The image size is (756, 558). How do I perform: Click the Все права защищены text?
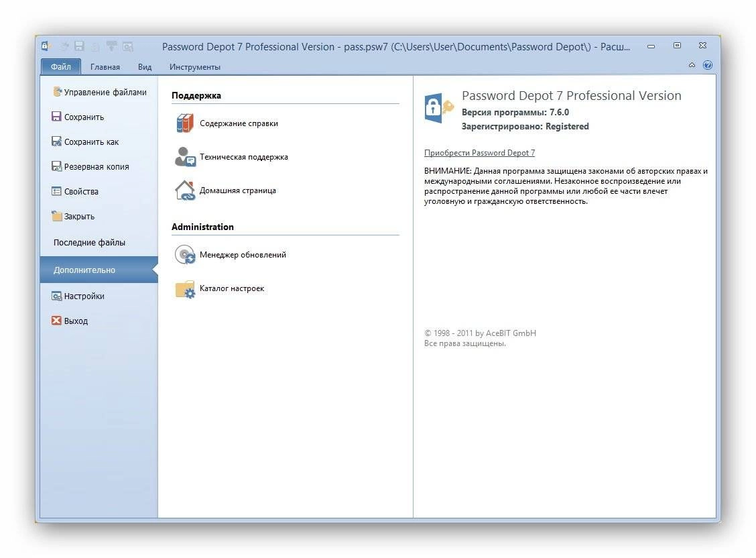pyautogui.click(x=464, y=343)
